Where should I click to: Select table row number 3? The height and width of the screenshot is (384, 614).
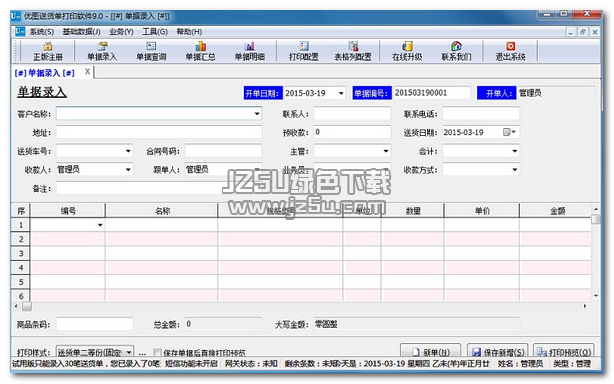21,253
